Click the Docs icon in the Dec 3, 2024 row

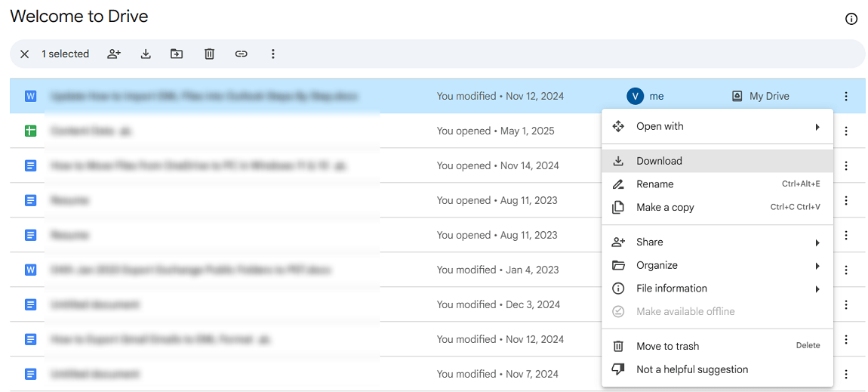tap(30, 304)
